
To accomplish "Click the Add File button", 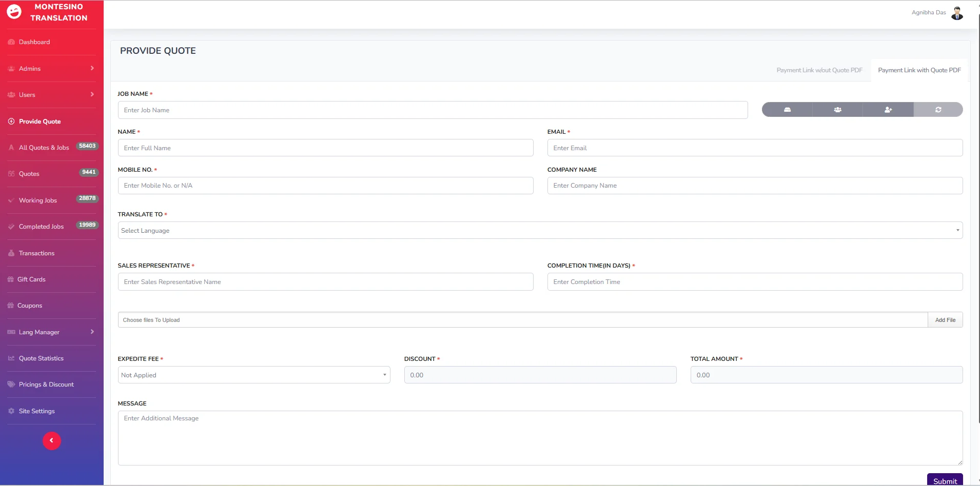I will (945, 320).
